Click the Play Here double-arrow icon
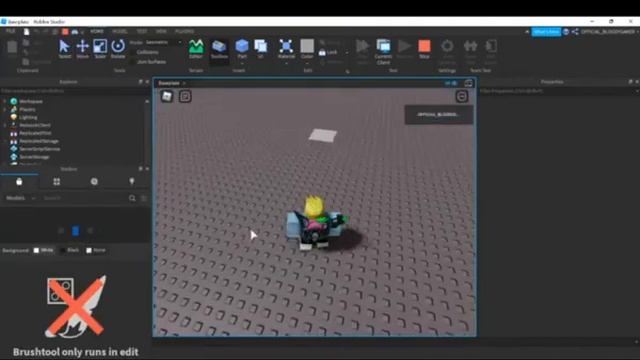The width and height of the screenshot is (640, 360). 362,46
